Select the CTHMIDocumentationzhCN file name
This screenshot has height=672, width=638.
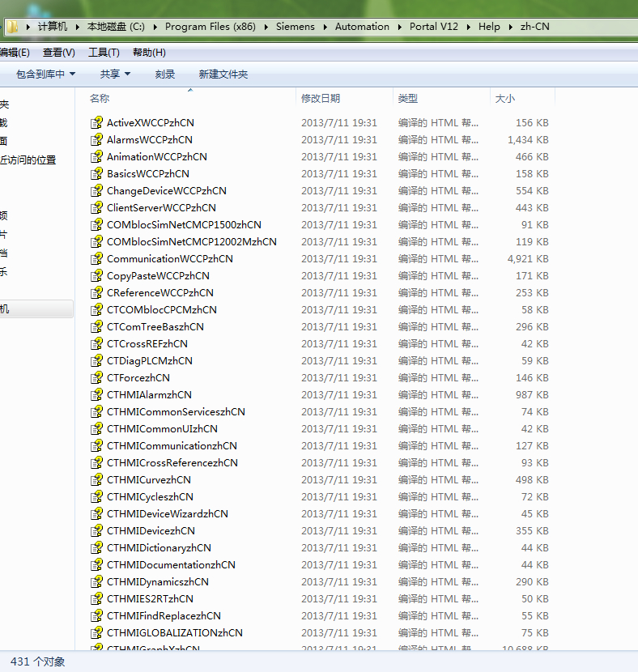[171, 565]
